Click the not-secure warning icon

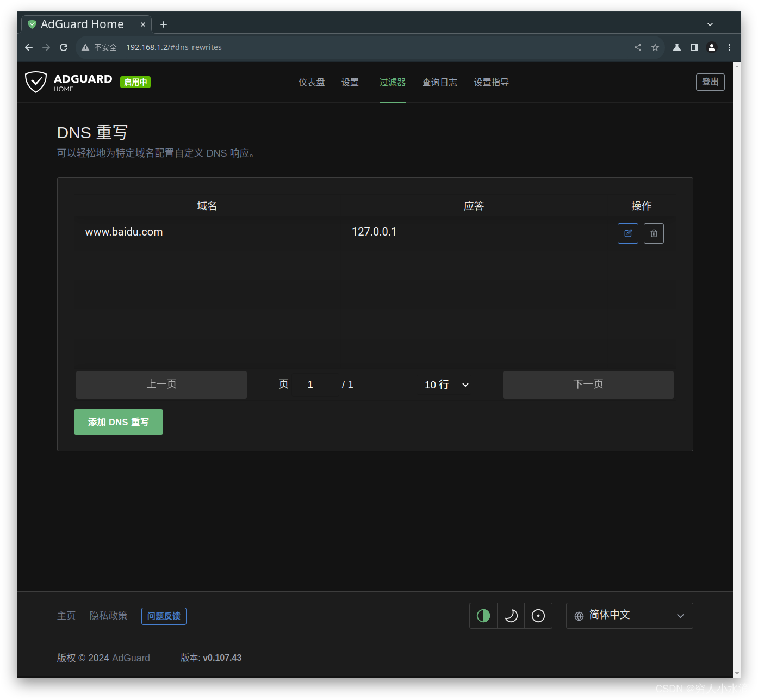click(x=85, y=47)
